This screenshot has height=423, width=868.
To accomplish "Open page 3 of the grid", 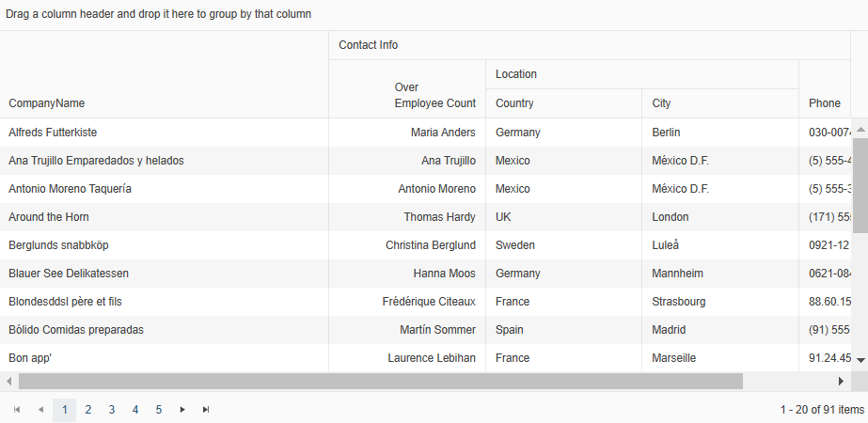I will tap(112, 410).
